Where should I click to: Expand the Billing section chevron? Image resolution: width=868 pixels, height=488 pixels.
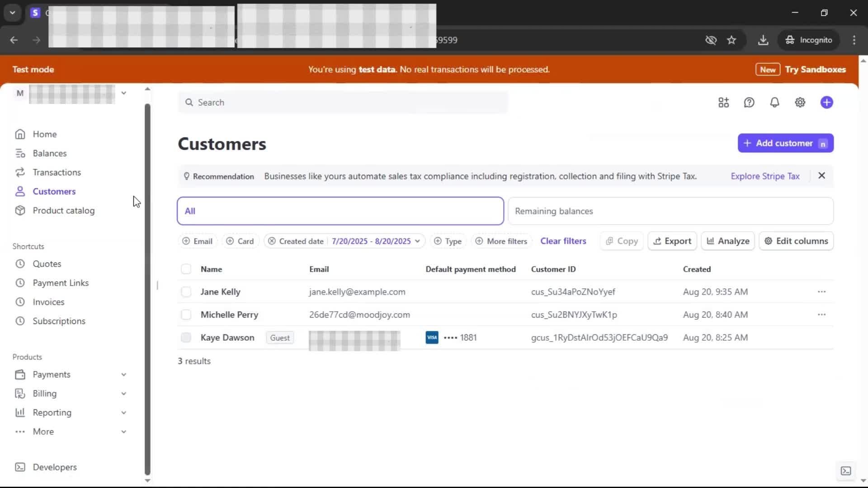123,394
